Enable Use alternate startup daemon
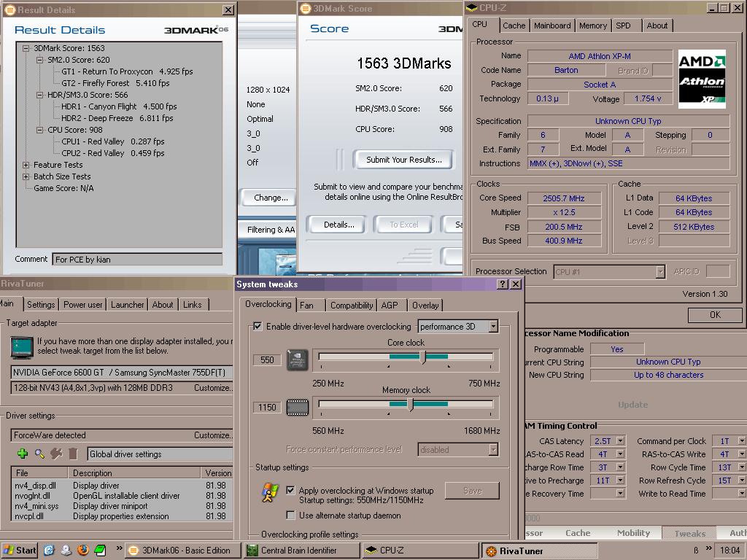Image resolution: width=747 pixels, height=560 pixels. pyautogui.click(x=290, y=516)
